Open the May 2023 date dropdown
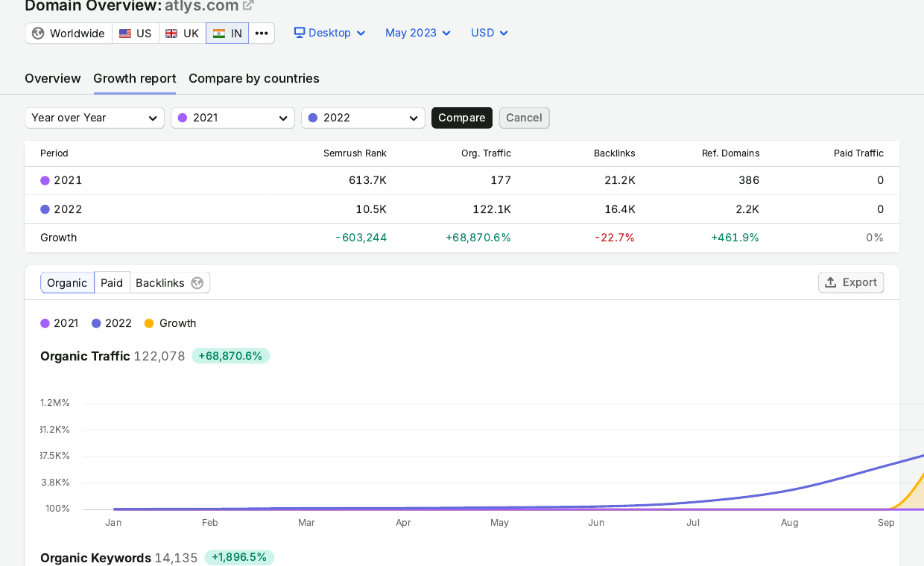Screen dimensions: 924x566 pos(418,33)
